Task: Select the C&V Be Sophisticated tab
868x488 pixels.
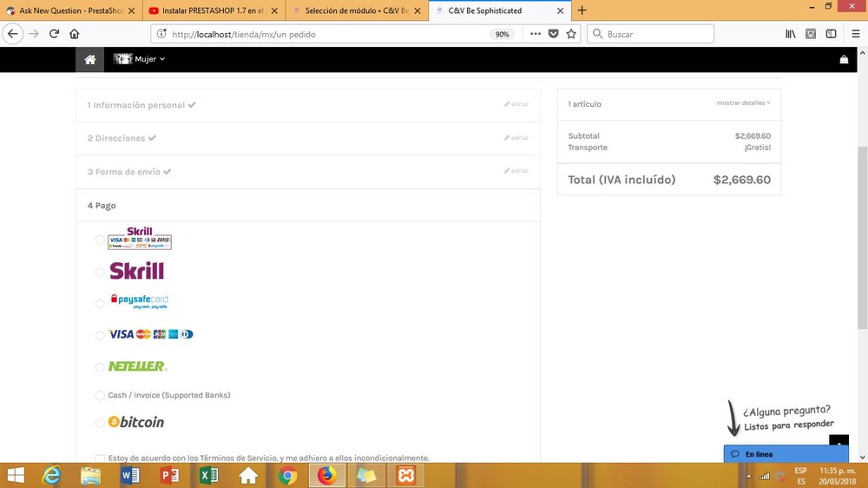Action: 500,10
